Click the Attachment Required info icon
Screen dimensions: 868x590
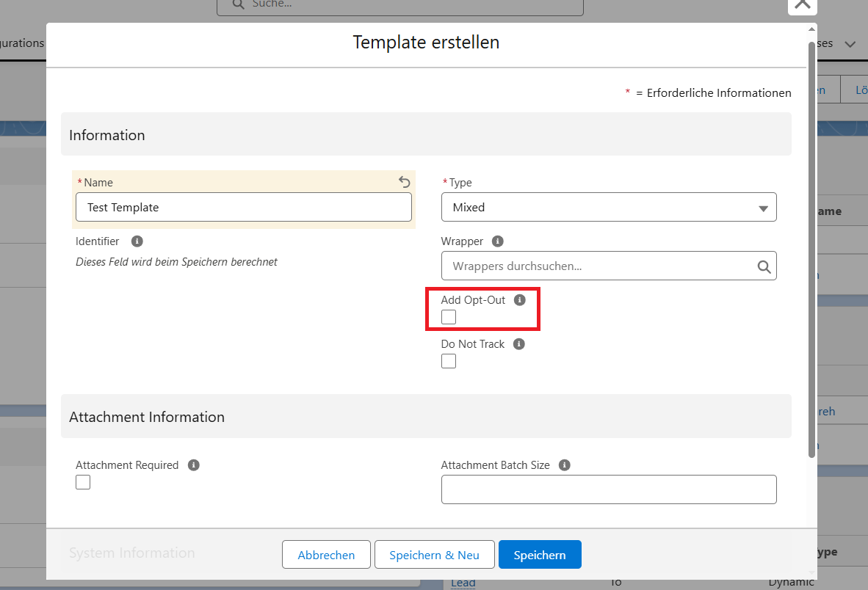coord(193,465)
